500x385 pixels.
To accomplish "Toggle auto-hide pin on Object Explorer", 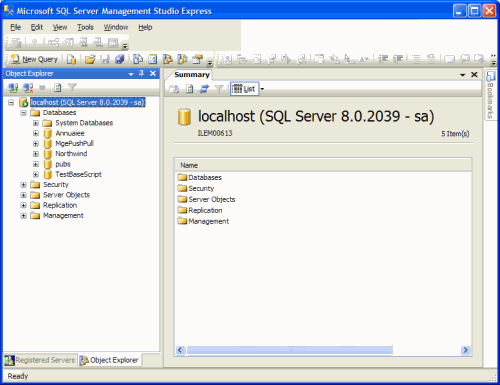I will [141, 73].
